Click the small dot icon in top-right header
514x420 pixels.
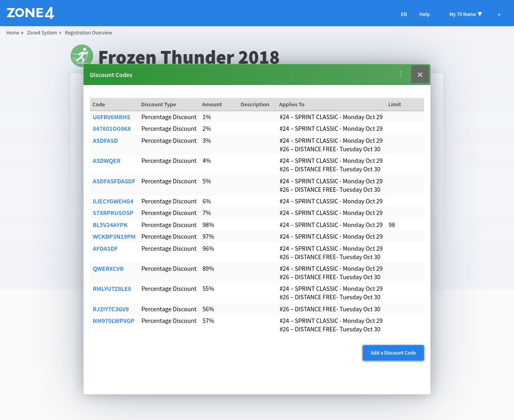499,15
